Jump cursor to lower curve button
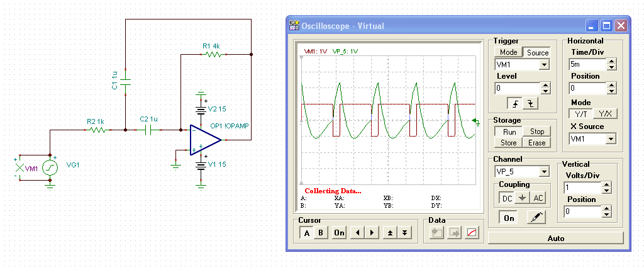 tap(404, 233)
